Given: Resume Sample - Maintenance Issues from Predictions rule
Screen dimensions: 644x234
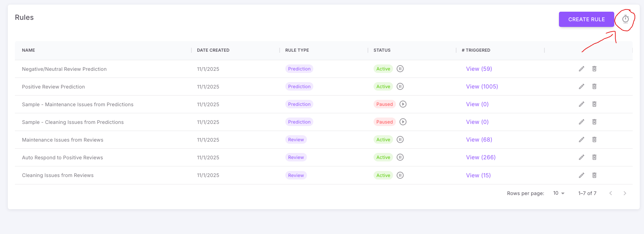Looking at the screenshot, I should (403, 104).
